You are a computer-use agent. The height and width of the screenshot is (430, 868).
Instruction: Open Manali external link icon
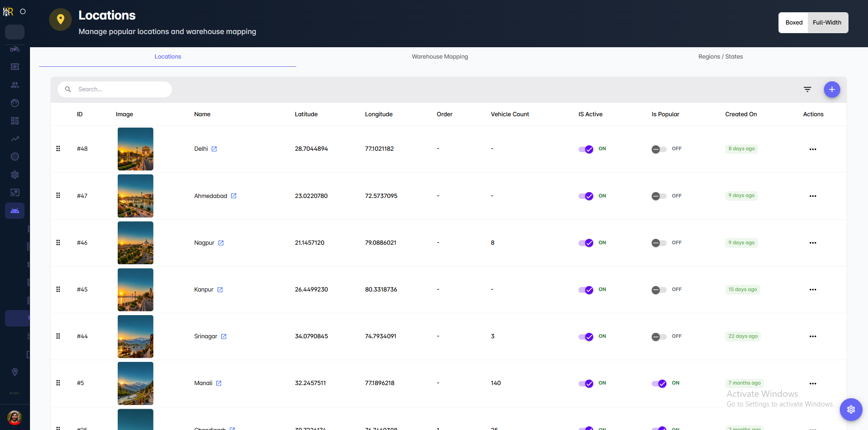point(219,383)
